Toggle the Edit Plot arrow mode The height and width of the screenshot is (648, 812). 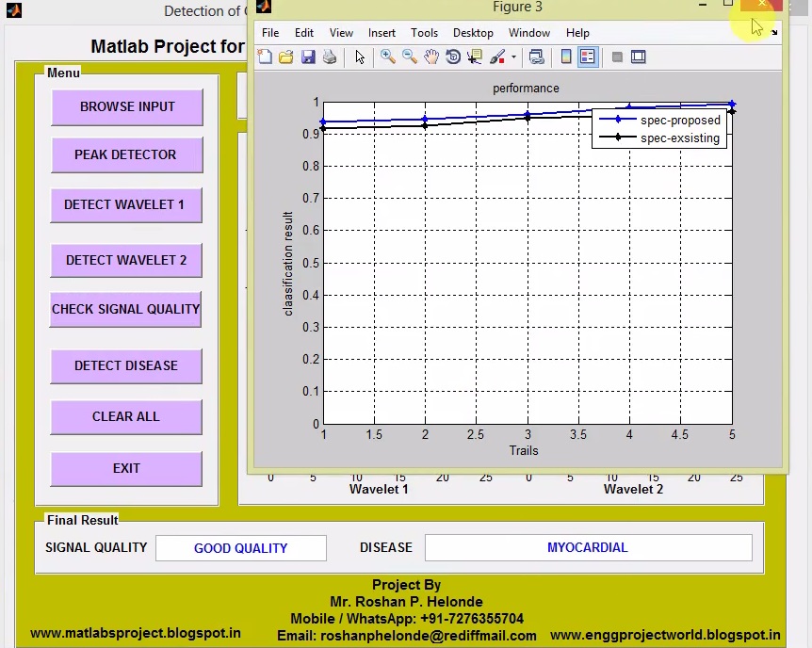click(361, 57)
